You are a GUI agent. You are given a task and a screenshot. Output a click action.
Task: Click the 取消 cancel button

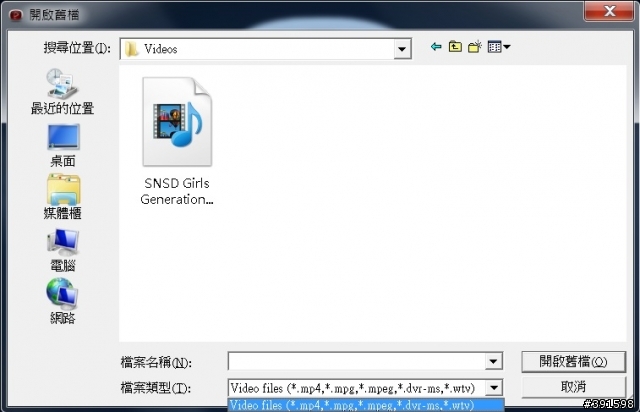573,387
